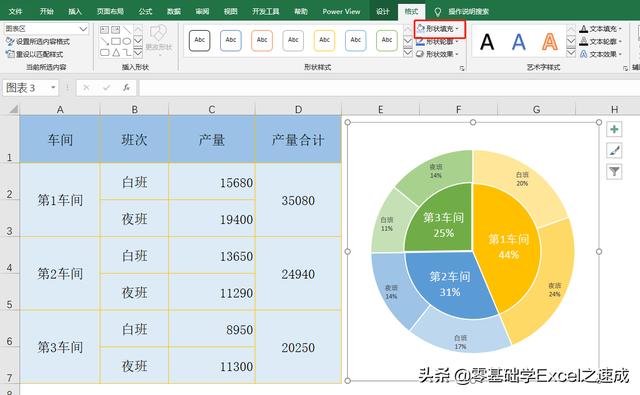This screenshot has width=640, height=395.
Task: Switch to the 设计 Design tab
Action: [x=382, y=11]
